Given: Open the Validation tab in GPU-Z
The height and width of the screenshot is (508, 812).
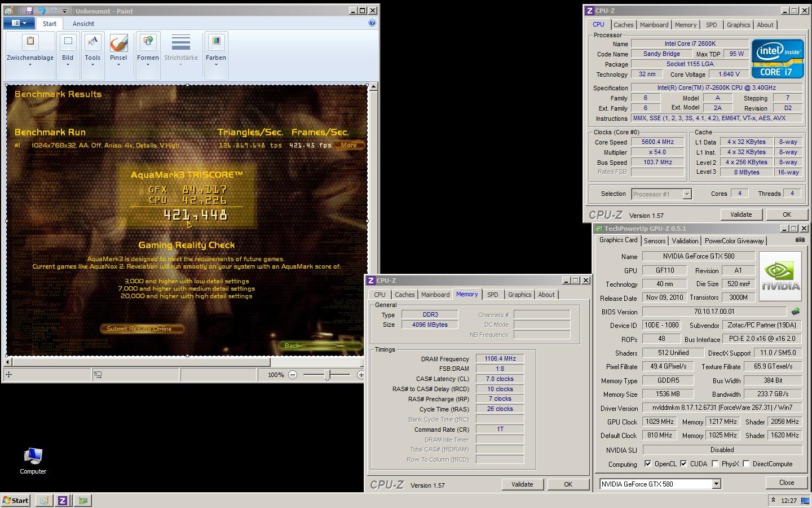Looking at the screenshot, I should click(685, 241).
